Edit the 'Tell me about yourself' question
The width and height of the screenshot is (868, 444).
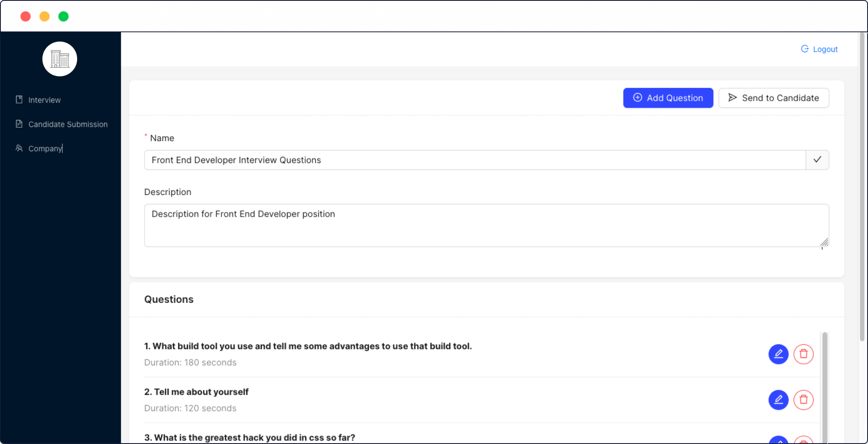coord(779,400)
